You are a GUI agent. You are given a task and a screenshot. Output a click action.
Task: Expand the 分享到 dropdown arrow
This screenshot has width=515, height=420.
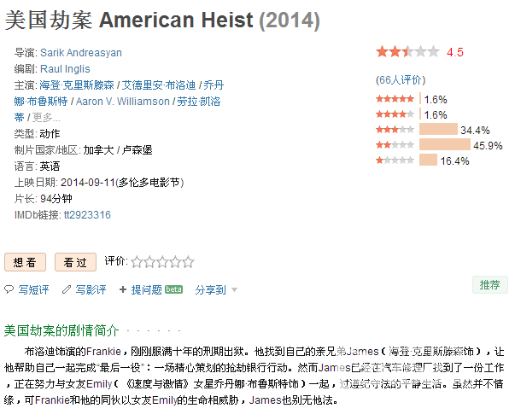coord(234,289)
